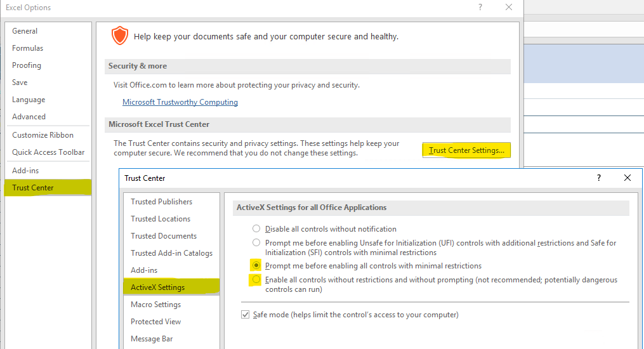Select the Message Bar category
Viewport: 644px width, 349px height.
(x=152, y=339)
